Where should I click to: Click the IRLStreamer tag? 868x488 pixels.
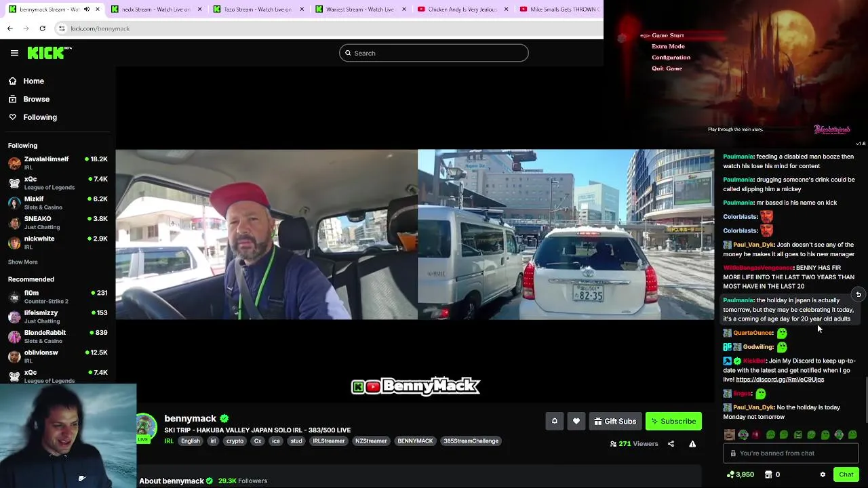329,441
